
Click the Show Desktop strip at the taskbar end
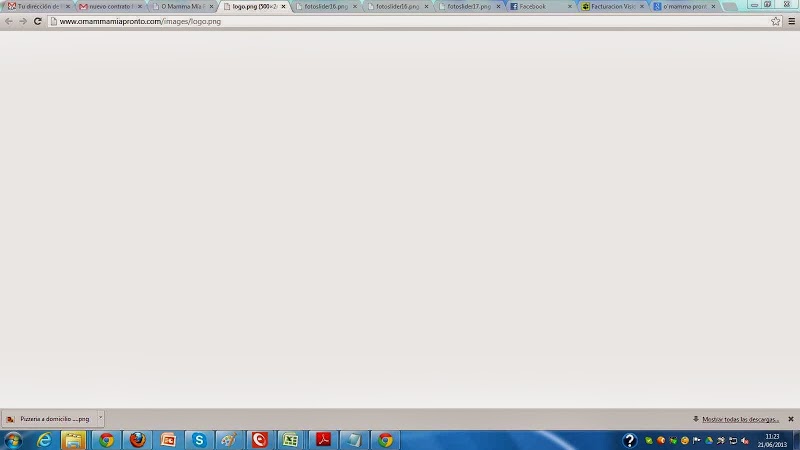pos(796,440)
